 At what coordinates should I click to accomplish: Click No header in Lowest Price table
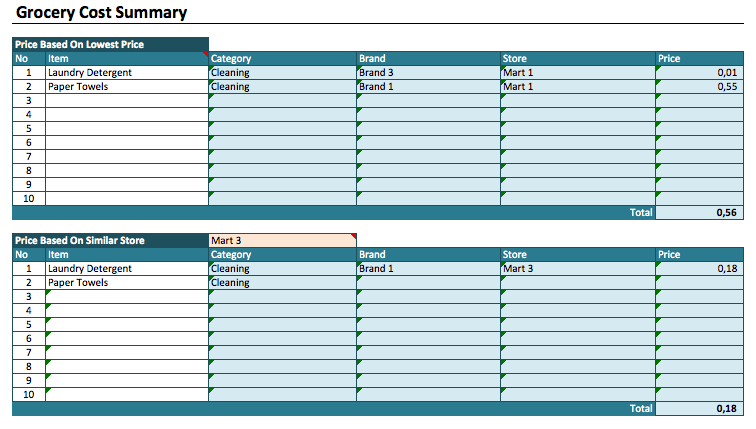tap(29, 59)
